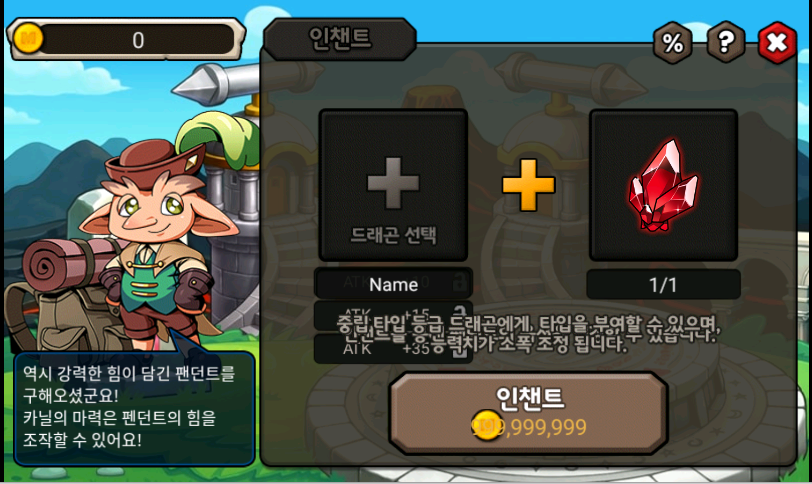Image resolution: width=812 pixels, height=484 pixels.
Task: Open the percent probability info icon
Action: (x=672, y=43)
